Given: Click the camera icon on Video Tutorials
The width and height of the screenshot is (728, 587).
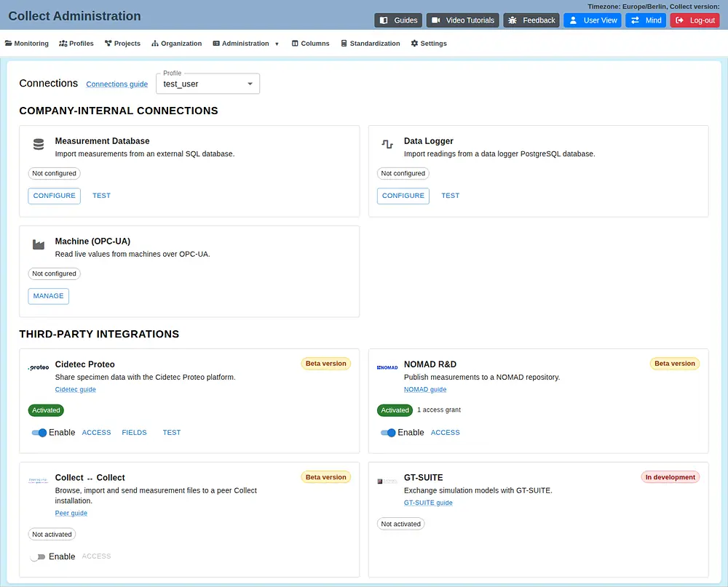Looking at the screenshot, I should [435, 20].
